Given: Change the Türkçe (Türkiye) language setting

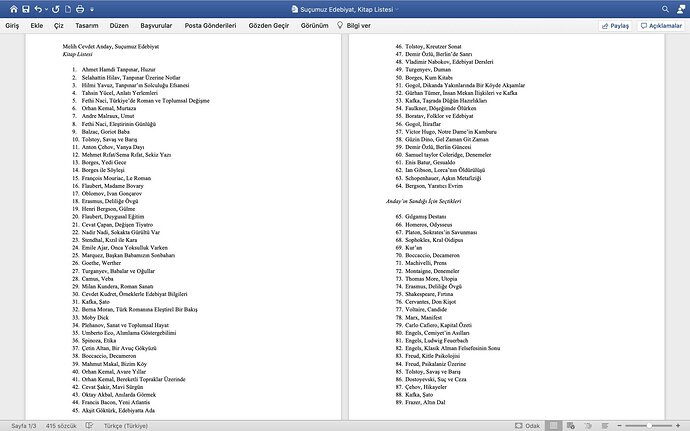Looking at the screenshot, I should tap(126, 426).
